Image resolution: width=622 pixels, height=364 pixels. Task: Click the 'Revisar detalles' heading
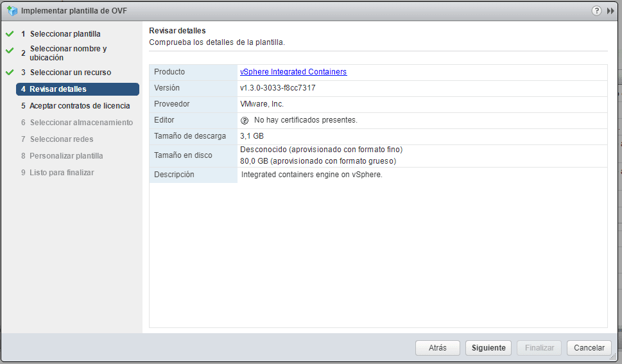tap(177, 31)
